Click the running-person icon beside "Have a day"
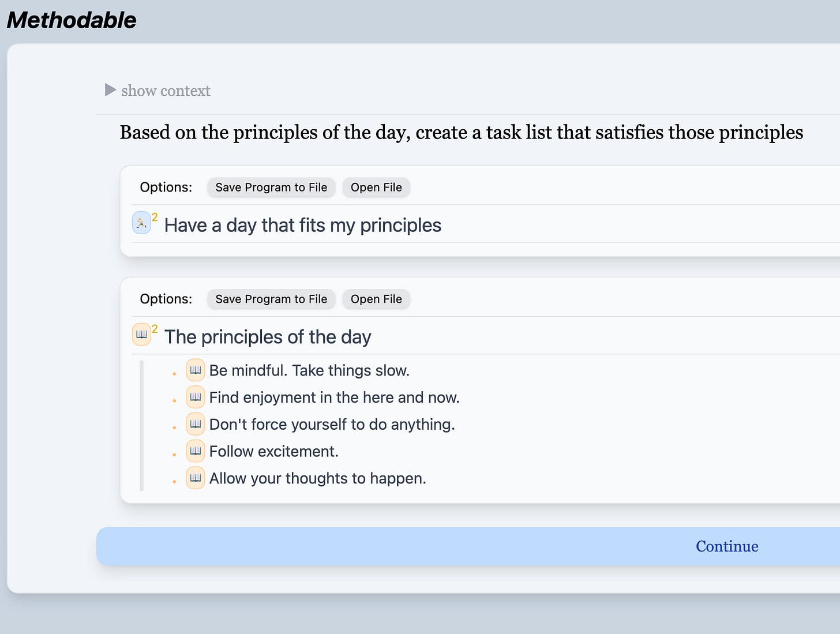 [141, 223]
